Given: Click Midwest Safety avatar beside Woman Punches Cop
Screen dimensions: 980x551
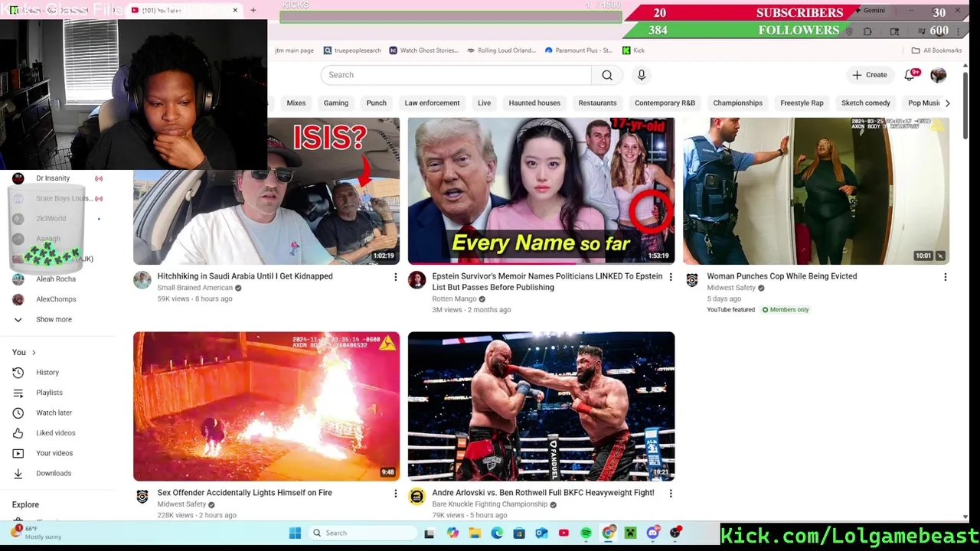Looking at the screenshot, I should pos(692,280).
